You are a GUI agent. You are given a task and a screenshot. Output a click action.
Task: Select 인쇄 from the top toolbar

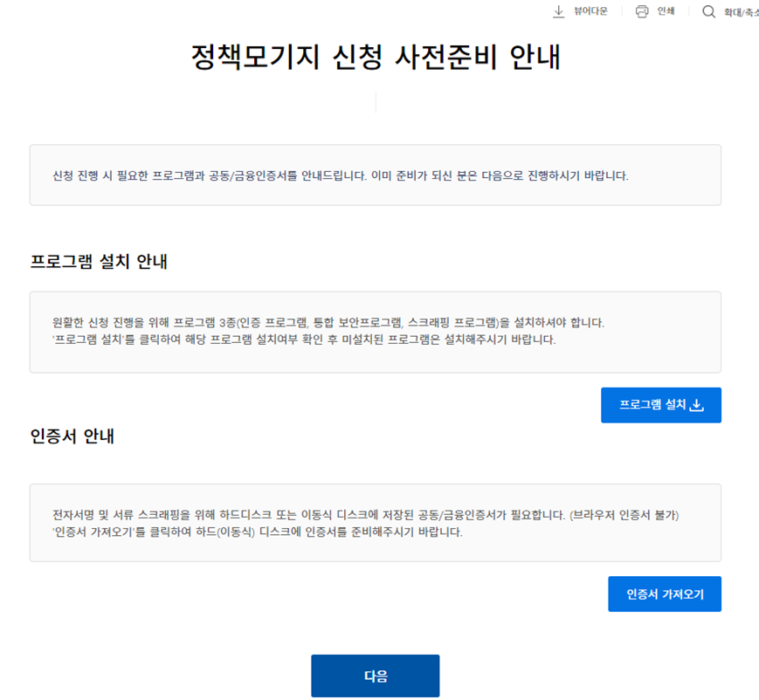click(666, 11)
